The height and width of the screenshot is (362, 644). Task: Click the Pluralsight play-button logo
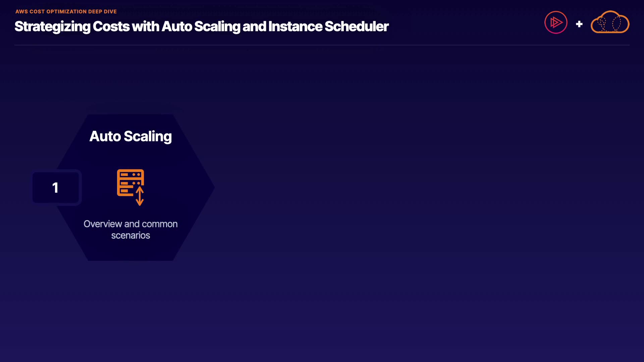(x=556, y=22)
